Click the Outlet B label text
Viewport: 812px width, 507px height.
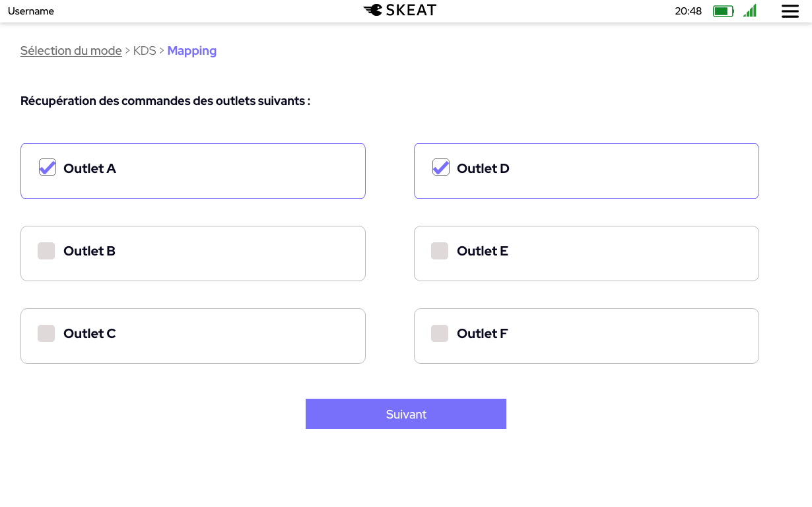(x=90, y=251)
